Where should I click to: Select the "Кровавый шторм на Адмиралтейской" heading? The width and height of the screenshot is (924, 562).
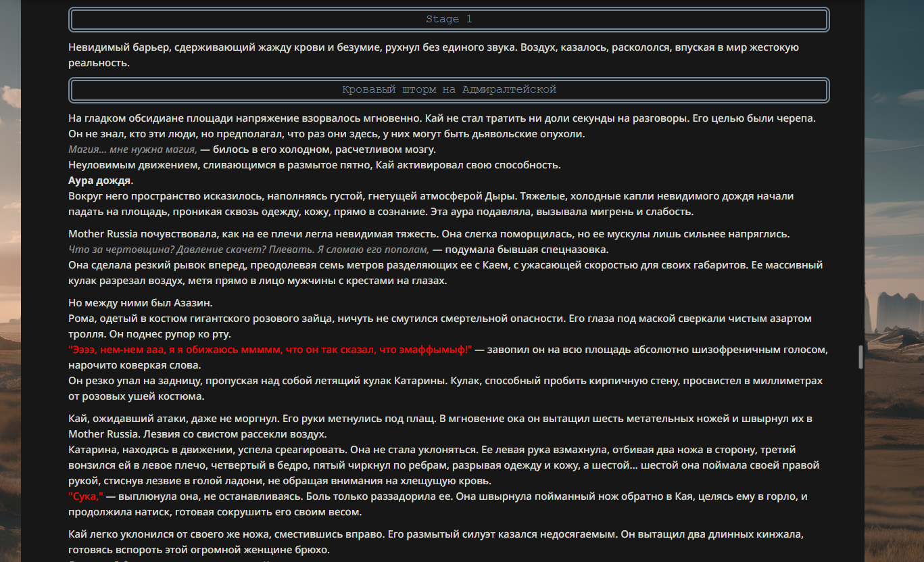[449, 90]
